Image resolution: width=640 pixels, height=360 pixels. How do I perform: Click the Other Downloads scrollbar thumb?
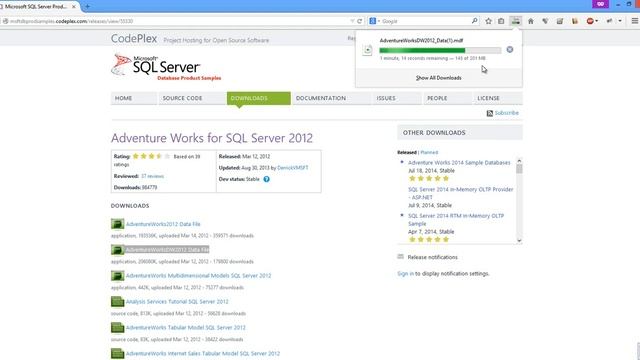coord(519,169)
